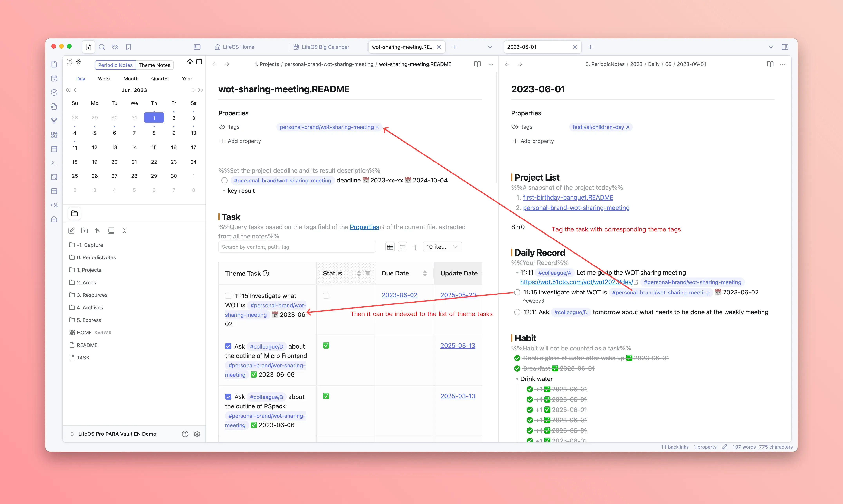
Task: Click the new folder icon
Action: pyautogui.click(x=85, y=231)
